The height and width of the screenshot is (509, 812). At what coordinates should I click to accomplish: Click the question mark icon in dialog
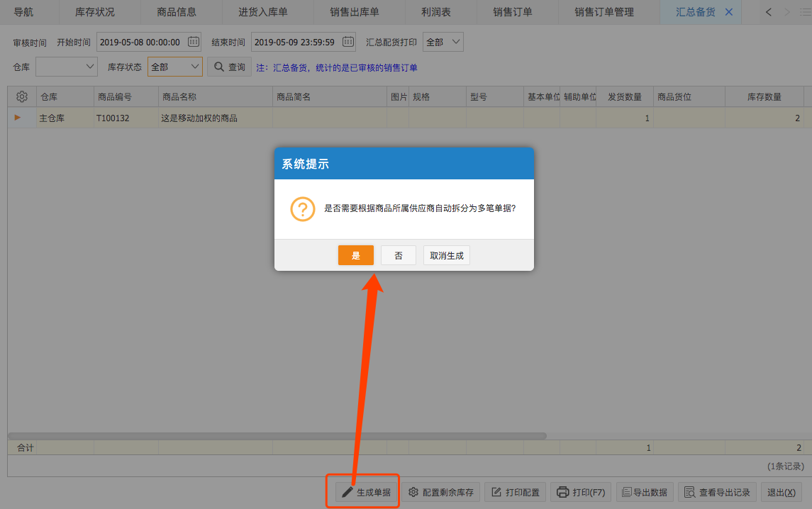[303, 209]
